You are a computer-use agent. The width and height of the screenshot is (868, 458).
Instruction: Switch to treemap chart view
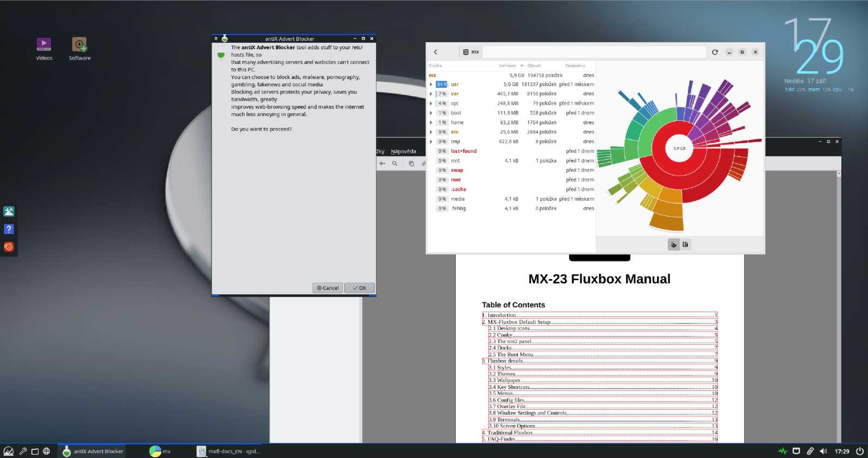(685, 244)
